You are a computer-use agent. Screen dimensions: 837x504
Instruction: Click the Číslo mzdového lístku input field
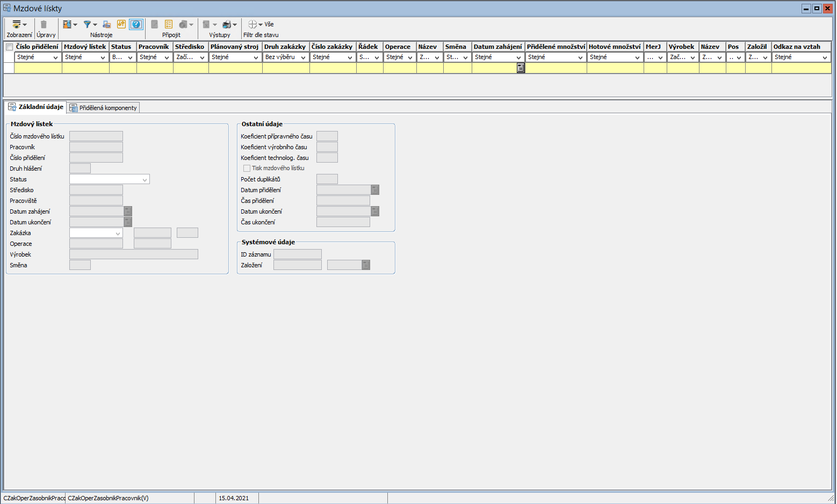pos(96,136)
